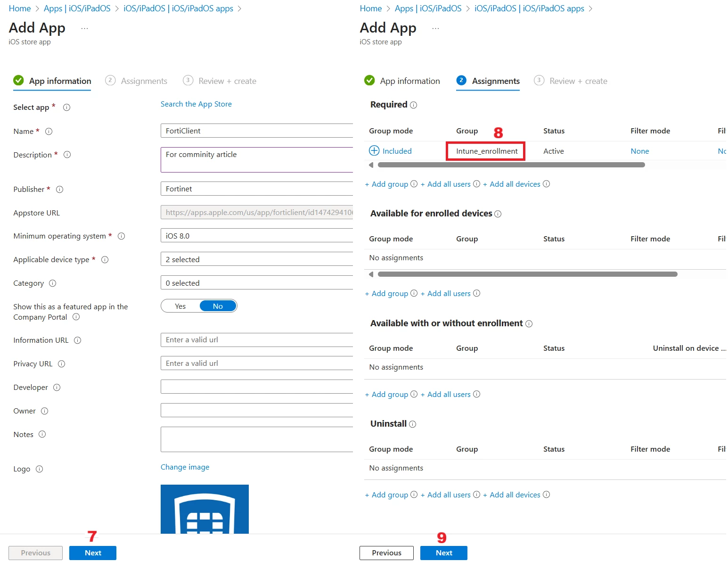The height and width of the screenshot is (578, 728).
Task: Click the Privacy URL input field
Action: click(257, 363)
